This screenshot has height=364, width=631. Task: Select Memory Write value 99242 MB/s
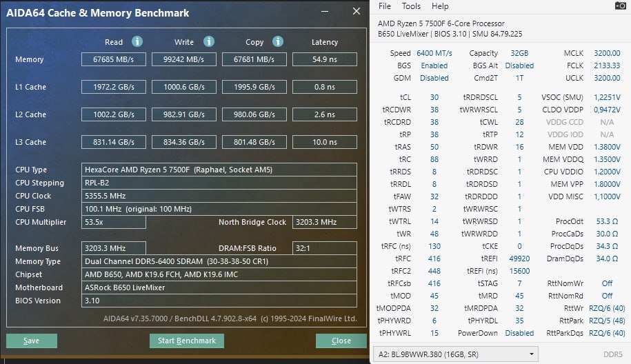click(x=184, y=59)
